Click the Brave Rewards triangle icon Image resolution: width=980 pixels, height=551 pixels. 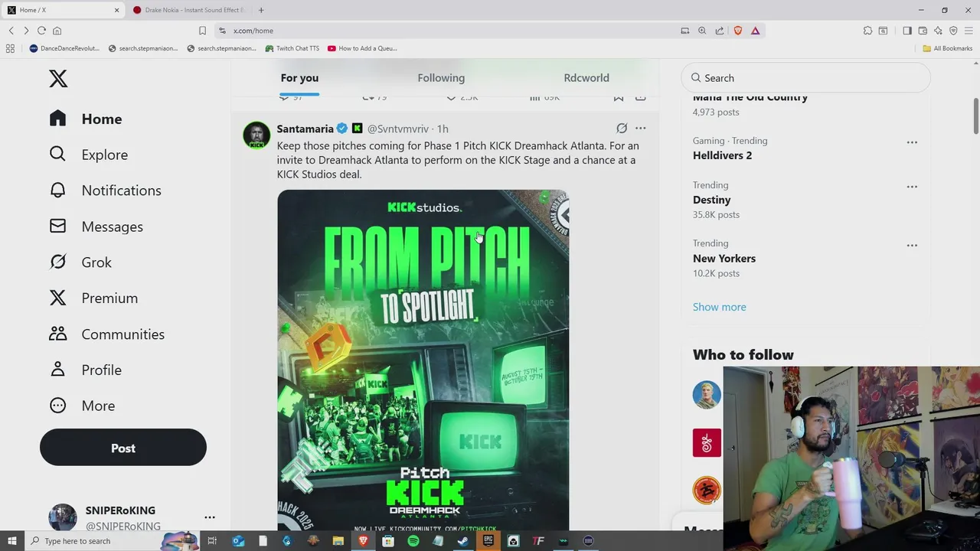click(x=755, y=31)
